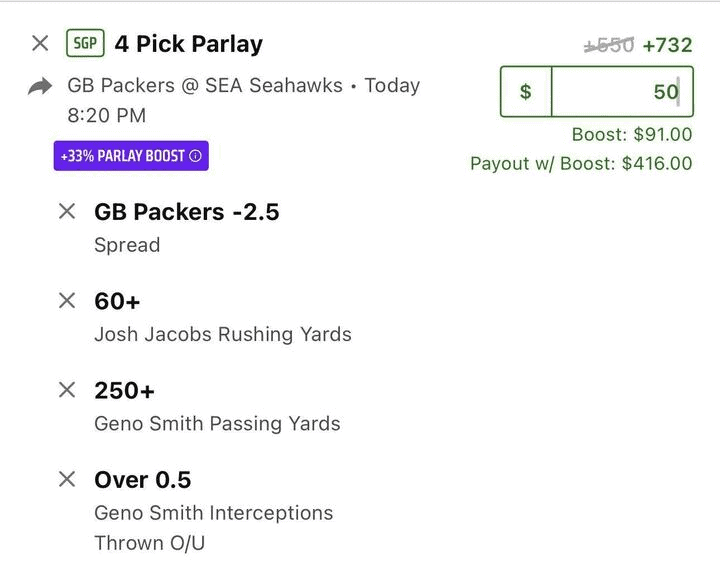Click the boosted +732 odds

point(667,45)
